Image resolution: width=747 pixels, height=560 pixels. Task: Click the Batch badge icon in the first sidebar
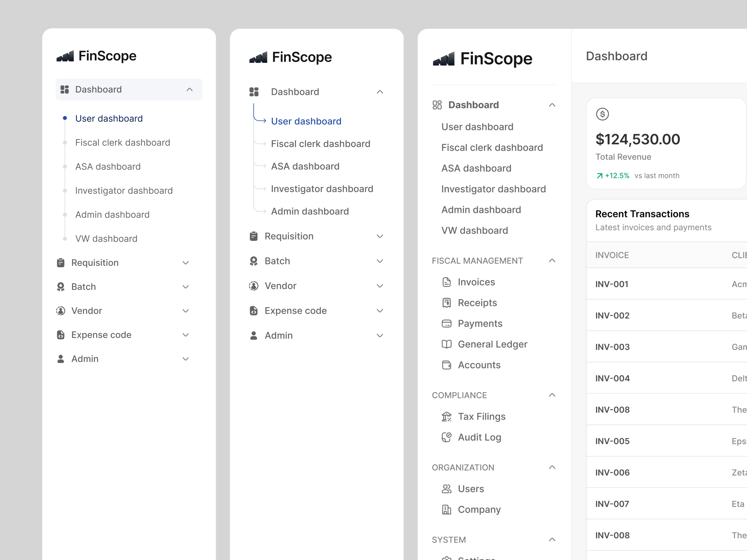point(61,287)
